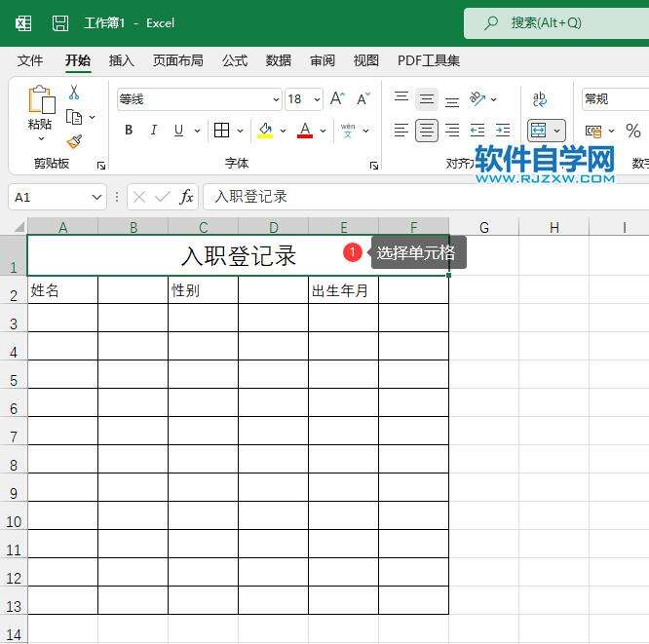
Task: Toggle Underline formatting
Action: (178, 131)
